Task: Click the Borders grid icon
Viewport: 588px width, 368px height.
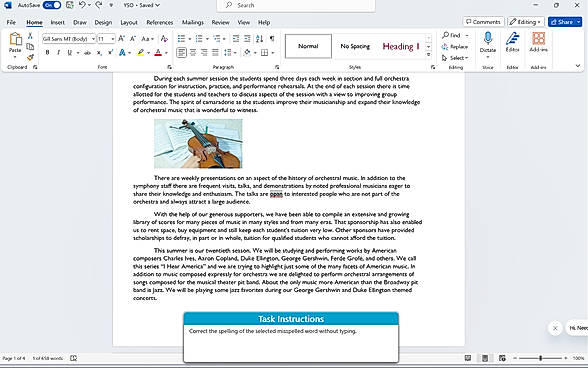Action: click(264, 53)
